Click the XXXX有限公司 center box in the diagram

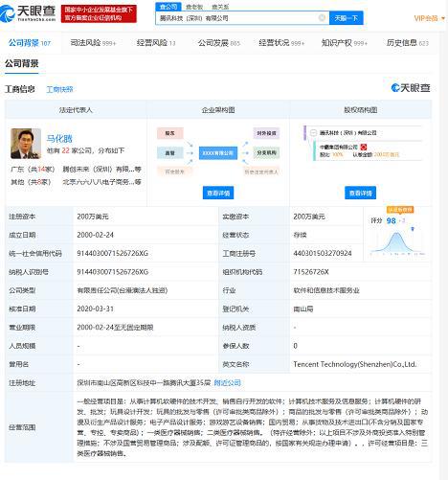pyautogui.click(x=218, y=153)
